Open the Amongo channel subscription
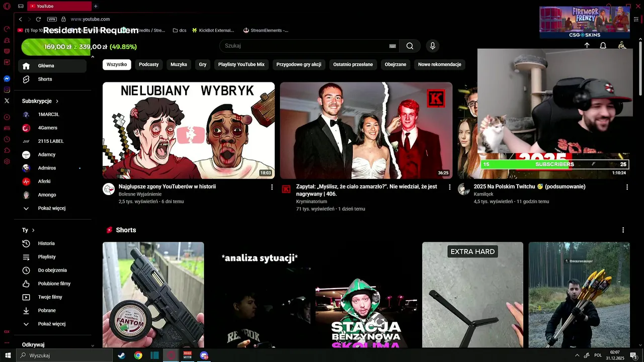This screenshot has width=644, height=362. tap(52, 195)
